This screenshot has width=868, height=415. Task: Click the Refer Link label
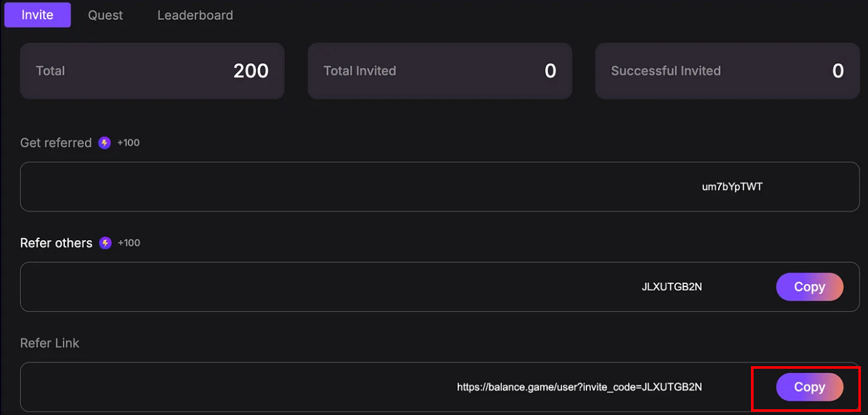pyautogui.click(x=50, y=343)
